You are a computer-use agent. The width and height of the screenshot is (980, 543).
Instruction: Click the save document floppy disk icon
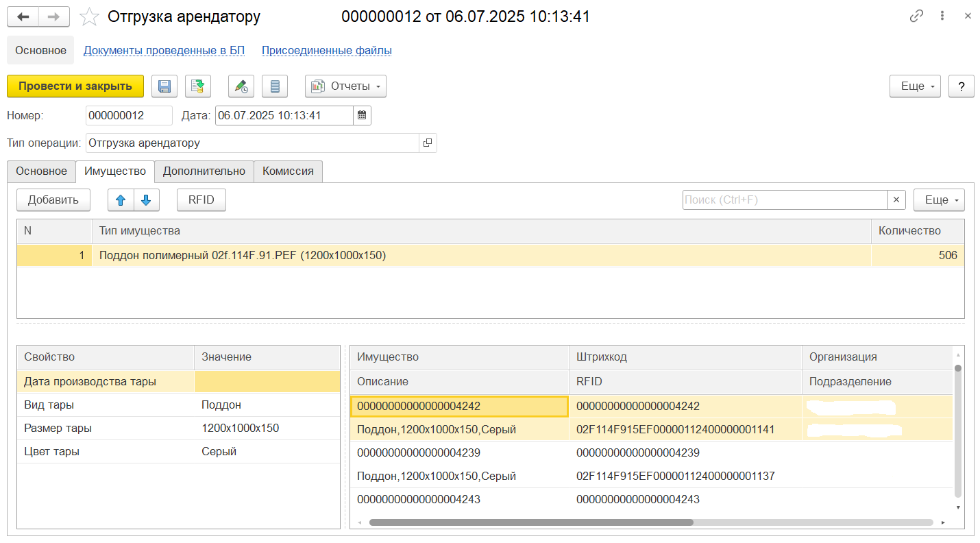[x=164, y=86]
